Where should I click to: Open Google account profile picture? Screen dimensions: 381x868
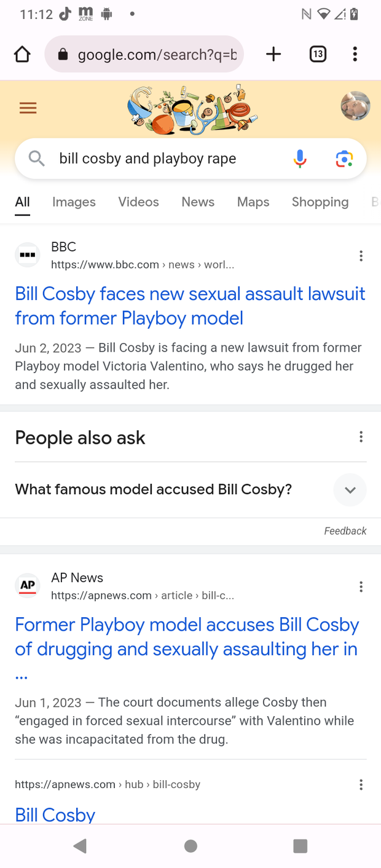click(x=355, y=106)
